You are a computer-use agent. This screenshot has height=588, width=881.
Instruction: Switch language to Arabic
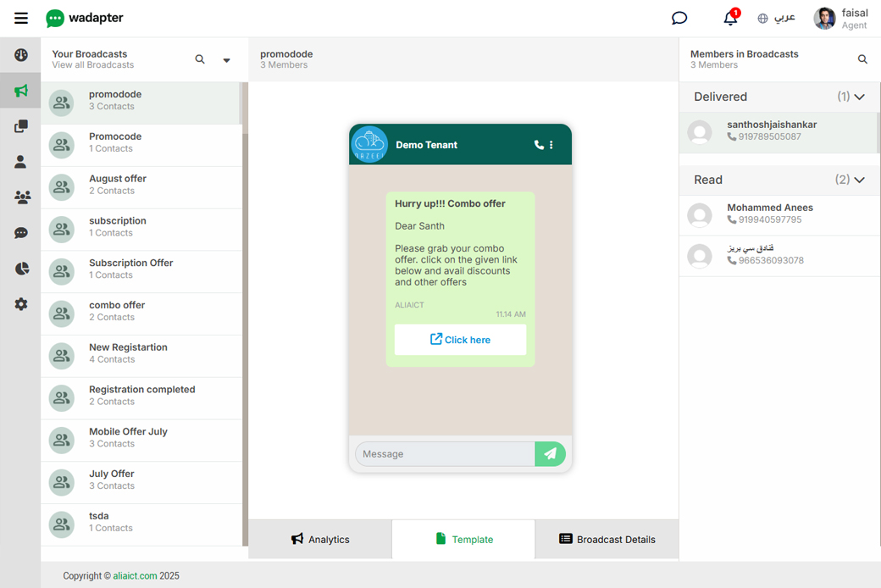776,18
